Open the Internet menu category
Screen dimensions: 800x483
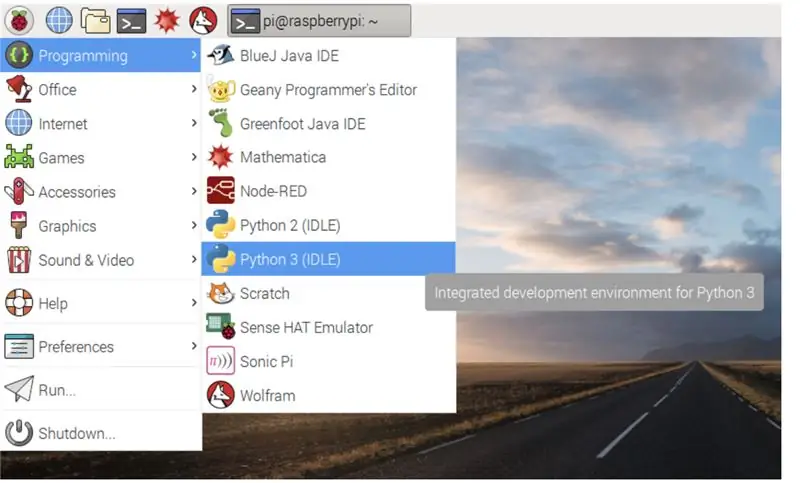(101, 123)
